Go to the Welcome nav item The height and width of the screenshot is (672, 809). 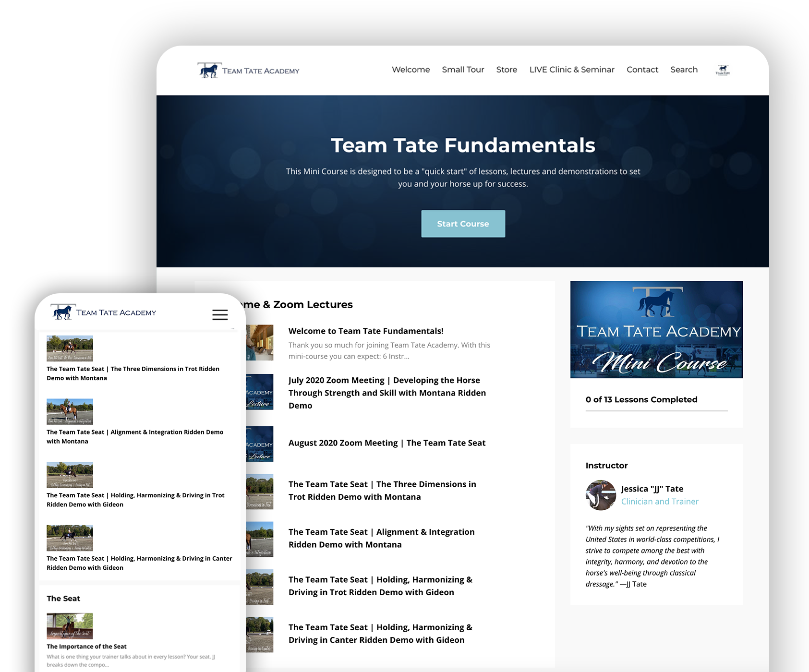[411, 70]
